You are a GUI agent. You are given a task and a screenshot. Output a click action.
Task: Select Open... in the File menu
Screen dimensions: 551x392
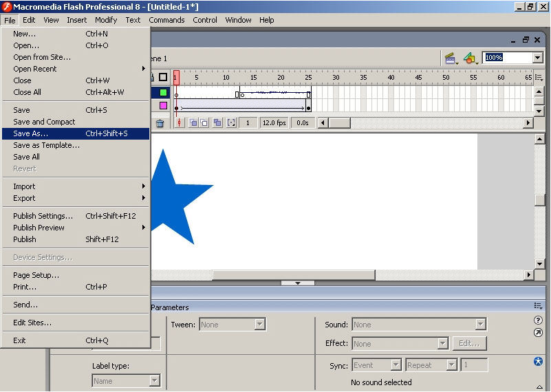click(76, 45)
